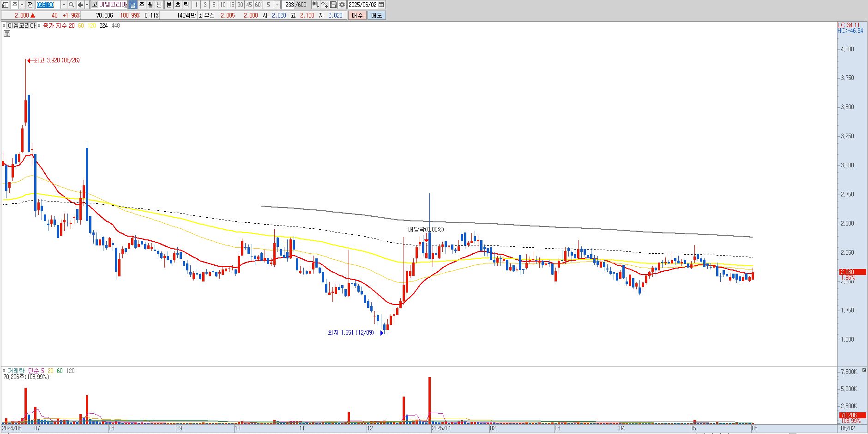Image resolution: width=868 pixels, height=434 pixels.
Task: Open the calendar date picker icon
Action: click(381, 5)
